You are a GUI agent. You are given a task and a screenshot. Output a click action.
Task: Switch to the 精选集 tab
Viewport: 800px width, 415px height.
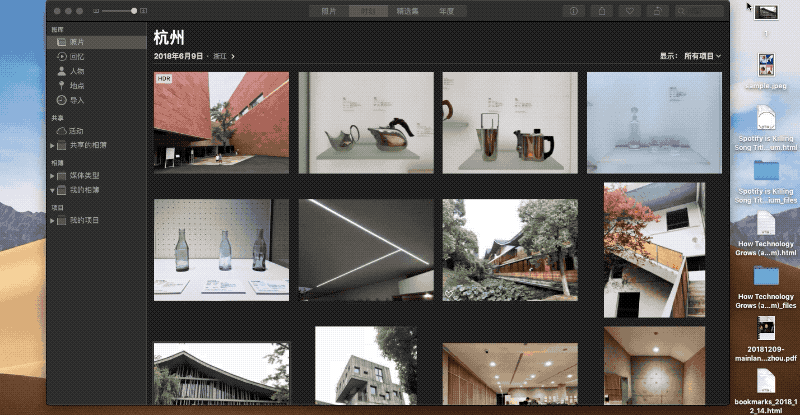click(407, 11)
